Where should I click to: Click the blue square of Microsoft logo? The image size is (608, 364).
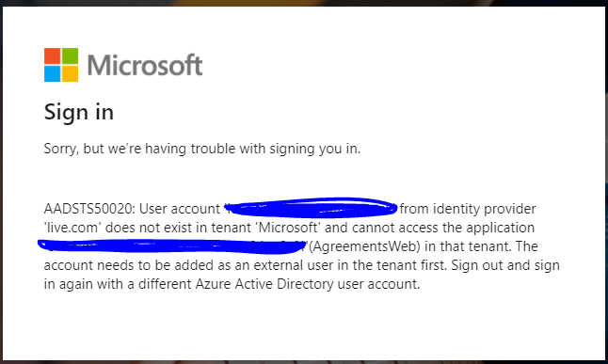pos(53,73)
